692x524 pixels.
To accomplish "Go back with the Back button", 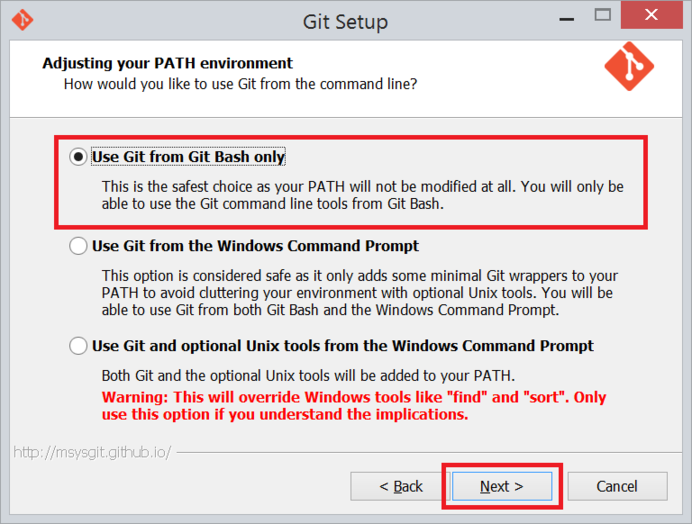I will click(x=400, y=486).
